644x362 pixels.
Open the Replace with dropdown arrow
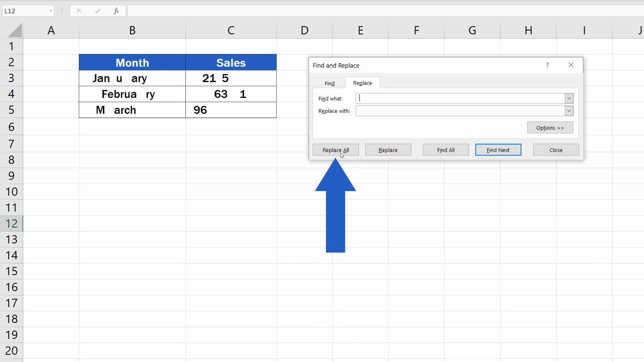click(x=569, y=111)
